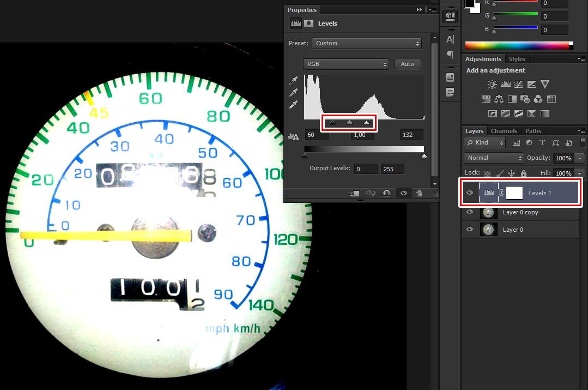
Task: Click the Auto levels button
Action: coord(407,64)
